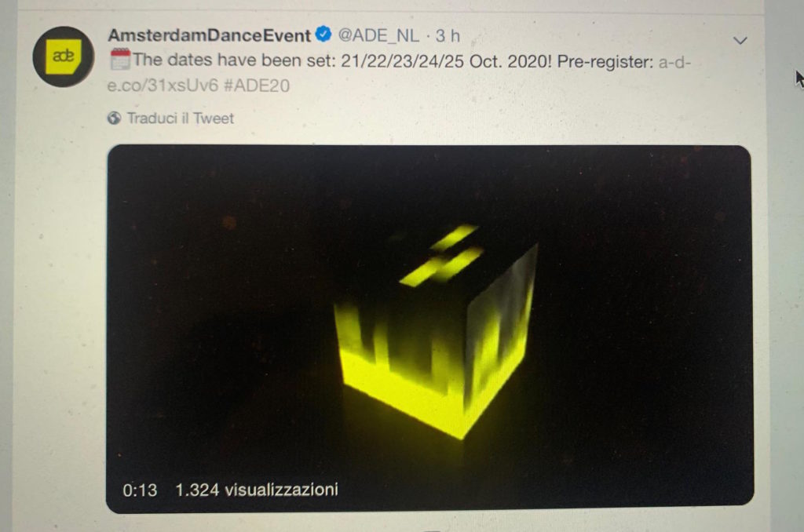Click the @ADE_NL handle

378,36
